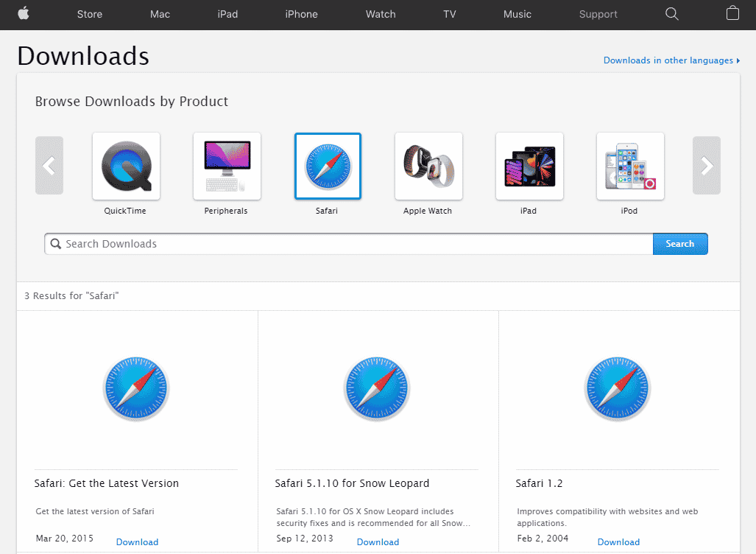Screen dimensions: 756x554
Task: Open the iPad item in top navigation
Action: pyautogui.click(x=227, y=15)
